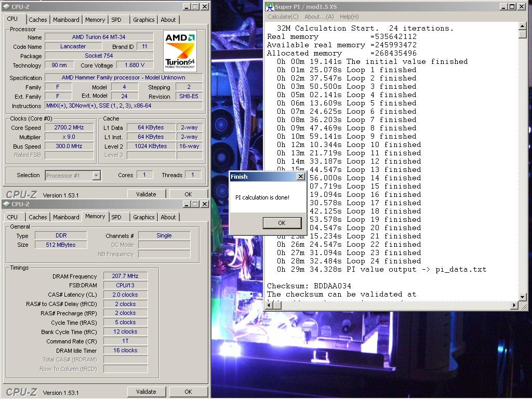Click the Checksum: BDDAA034 line in Super PI
The width and height of the screenshot is (532, 399).
click(x=309, y=286)
